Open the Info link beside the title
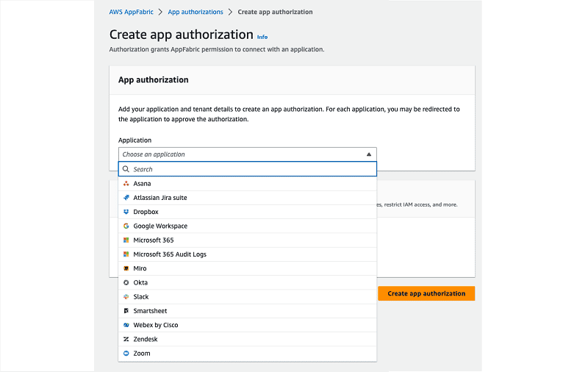Image resolution: width=588 pixels, height=372 pixels. pos(262,37)
